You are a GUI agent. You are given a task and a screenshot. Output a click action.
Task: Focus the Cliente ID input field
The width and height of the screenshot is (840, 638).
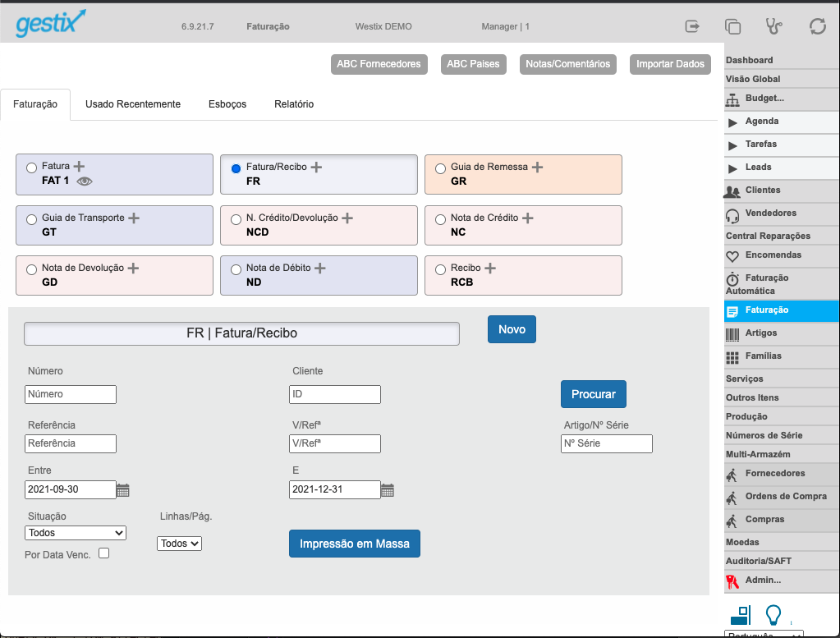click(x=335, y=394)
